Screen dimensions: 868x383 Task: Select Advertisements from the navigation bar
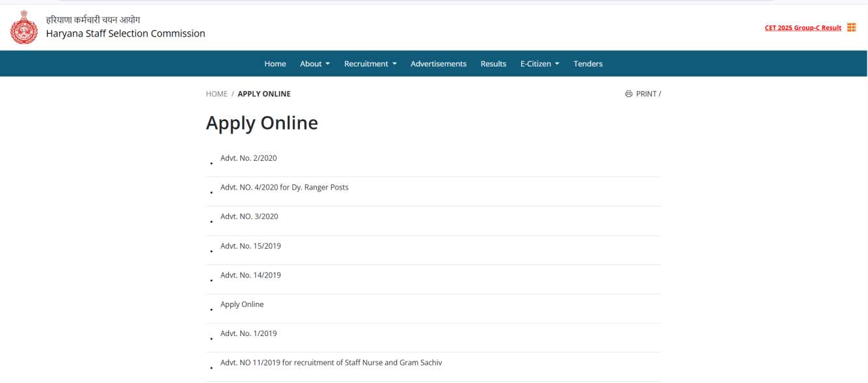pyautogui.click(x=438, y=63)
